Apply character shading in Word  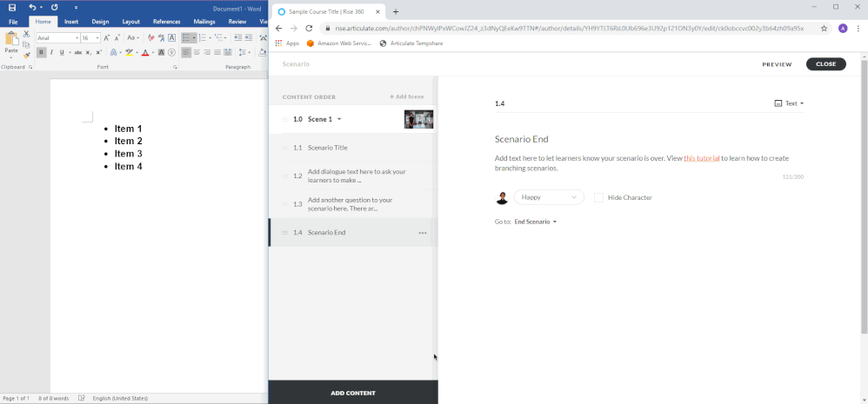(x=161, y=52)
